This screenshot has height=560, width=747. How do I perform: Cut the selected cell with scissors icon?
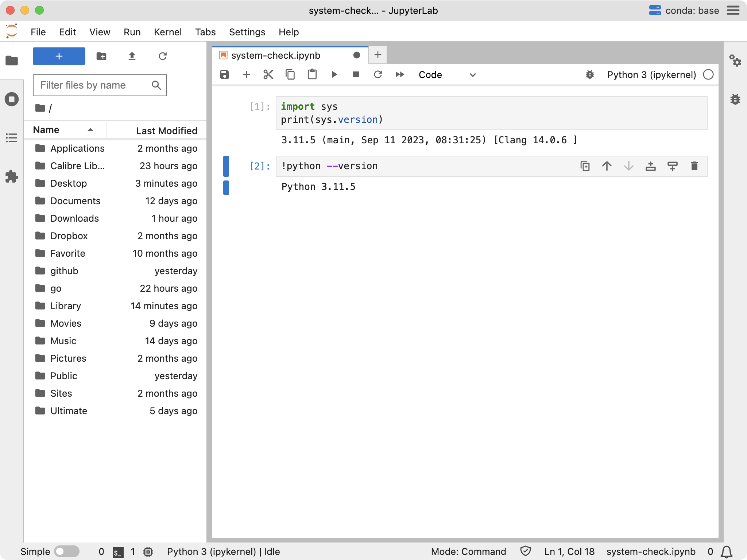(x=268, y=75)
